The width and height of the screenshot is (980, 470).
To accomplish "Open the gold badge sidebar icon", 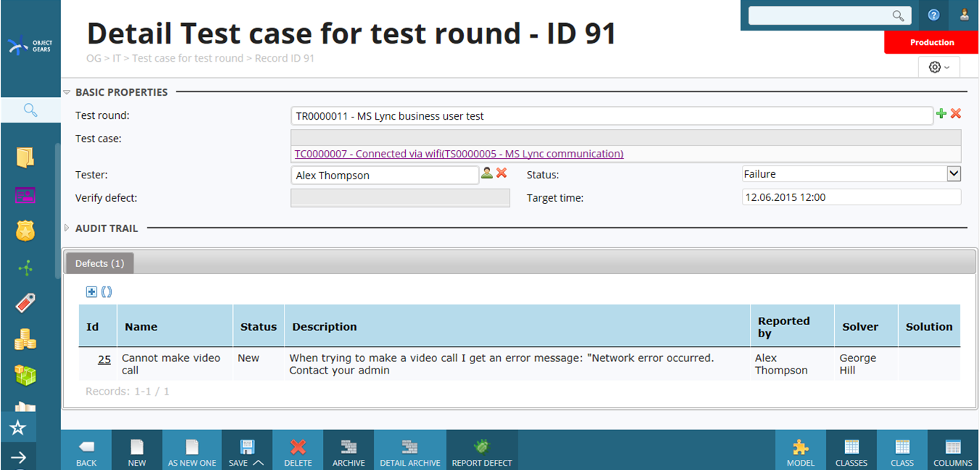I will click(25, 231).
